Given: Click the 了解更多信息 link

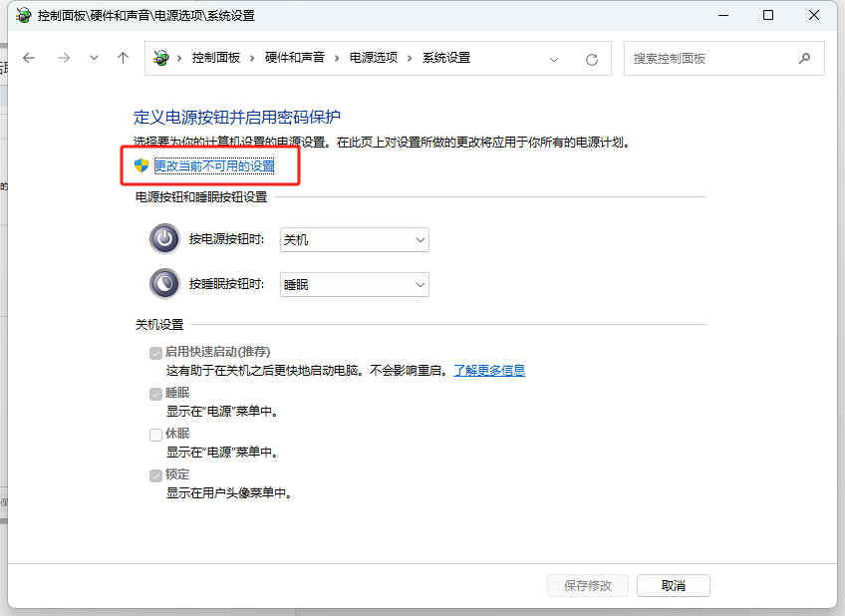Looking at the screenshot, I should [x=489, y=371].
